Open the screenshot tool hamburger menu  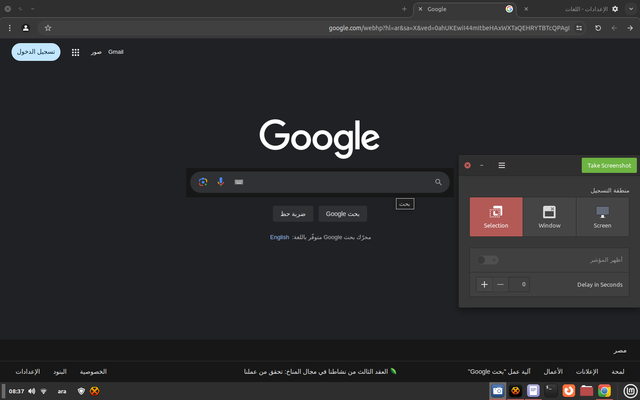coord(502,165)
